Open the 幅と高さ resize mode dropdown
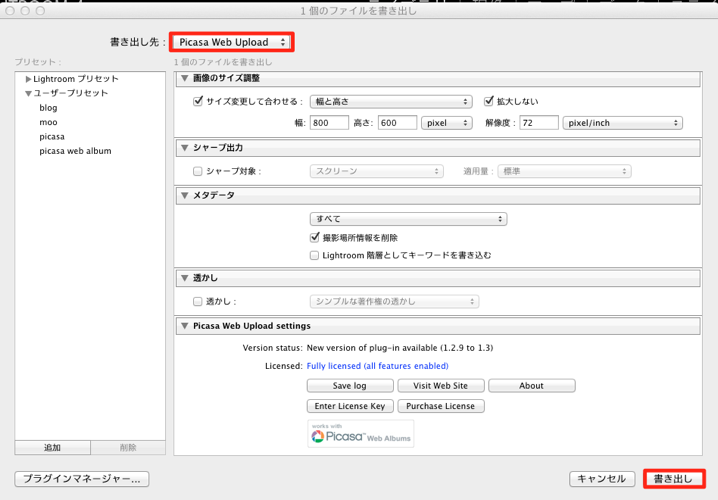 pyautogui.click(x=391, y=102)
